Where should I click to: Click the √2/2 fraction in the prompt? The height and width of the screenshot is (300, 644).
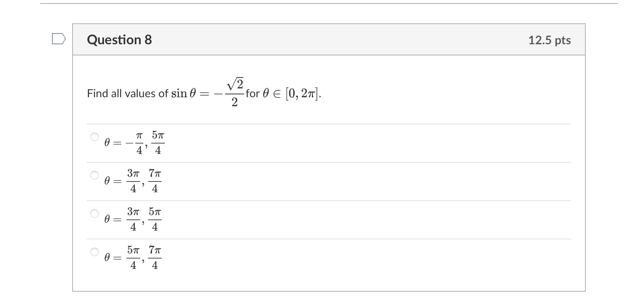coord(234,90)
